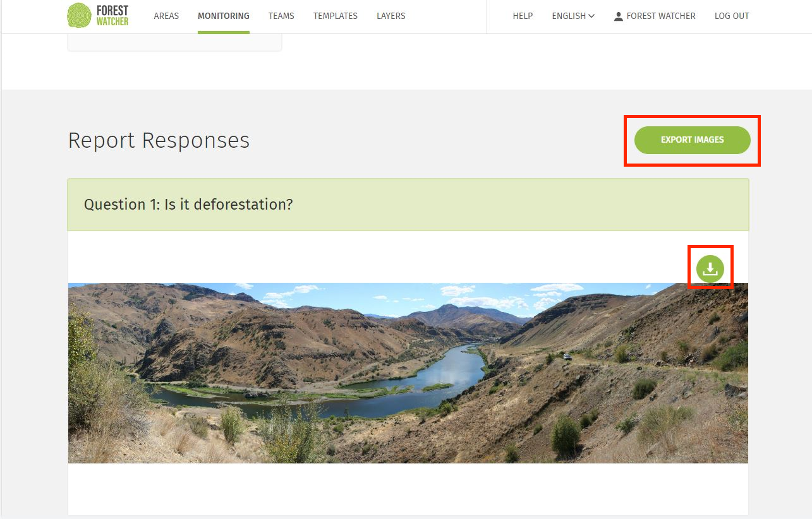Click the Forest Watcher wordmark text
Viewport: 812px width, 519px height.
coord(112,16)
